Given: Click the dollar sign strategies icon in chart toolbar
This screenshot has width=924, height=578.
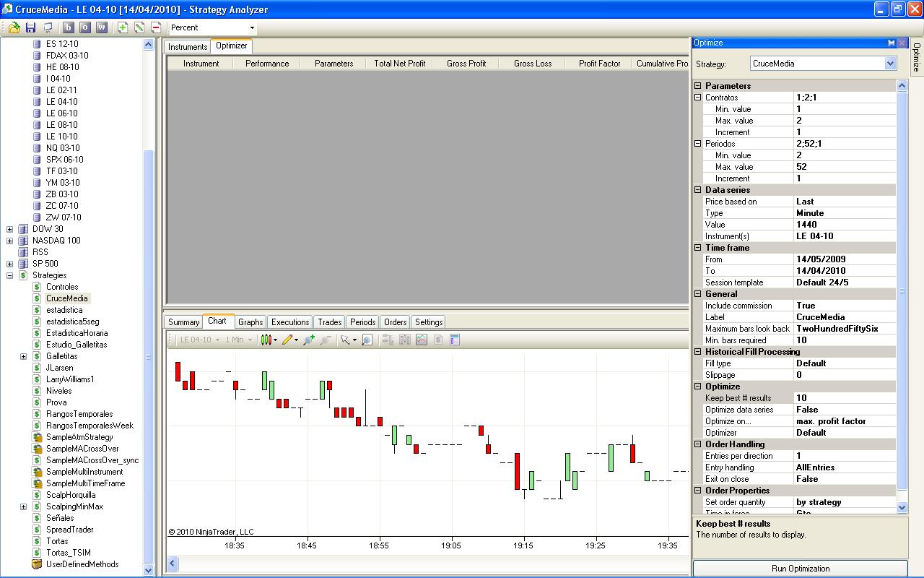Looking at the screenshot, I should pyautogui.click(x=438, y=340).
